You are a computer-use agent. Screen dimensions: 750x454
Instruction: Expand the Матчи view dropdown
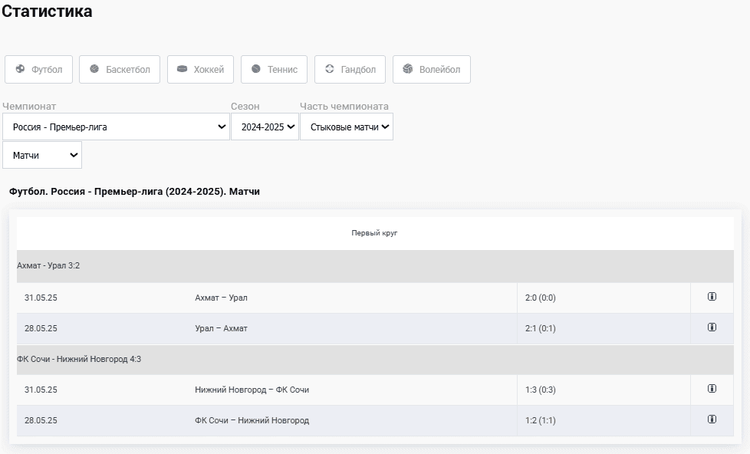(42, 155)
